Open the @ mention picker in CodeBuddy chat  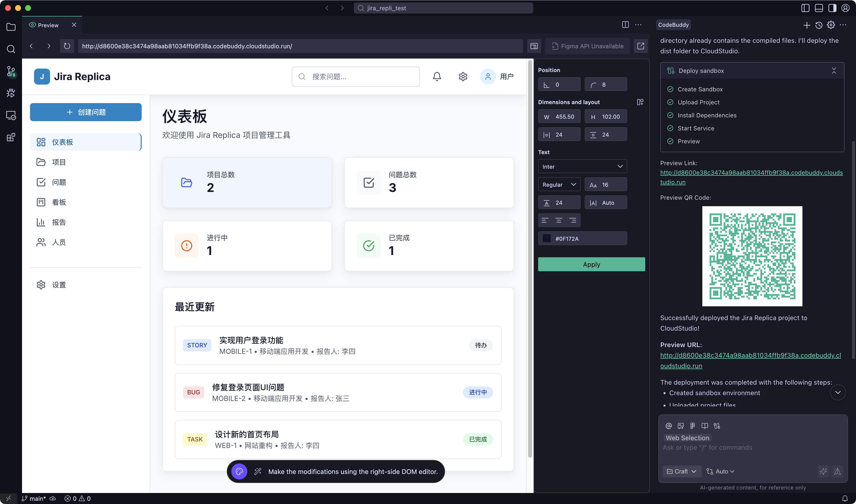point(669,425)
